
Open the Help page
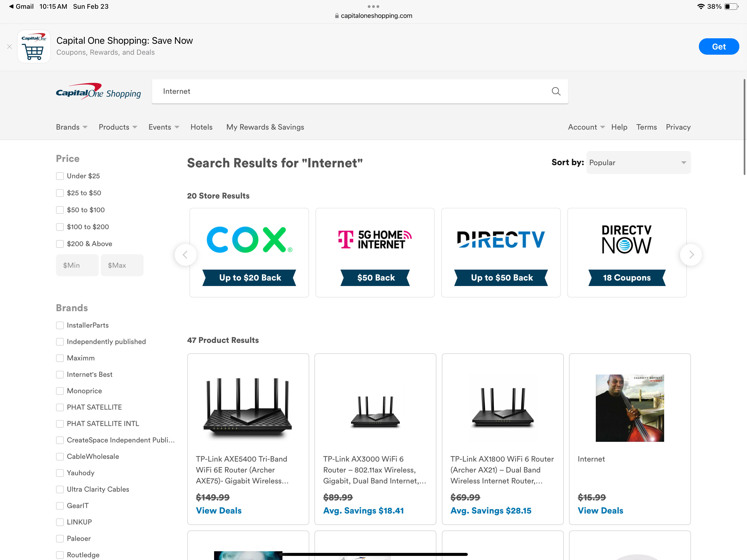619,127
